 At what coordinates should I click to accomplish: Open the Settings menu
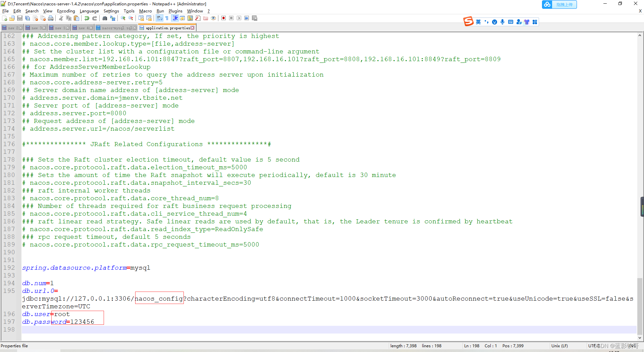(x=111, y=11)
